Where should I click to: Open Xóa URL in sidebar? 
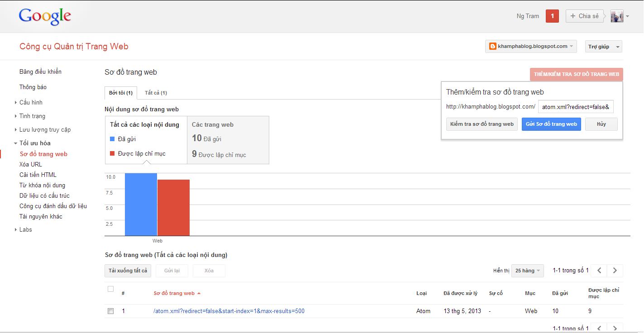point(31,164)
